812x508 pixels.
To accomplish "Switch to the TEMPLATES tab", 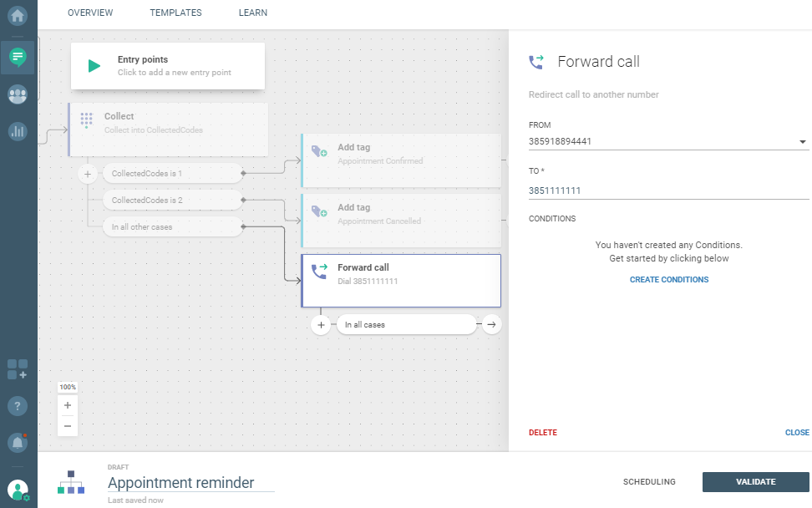I will (175, 13).
